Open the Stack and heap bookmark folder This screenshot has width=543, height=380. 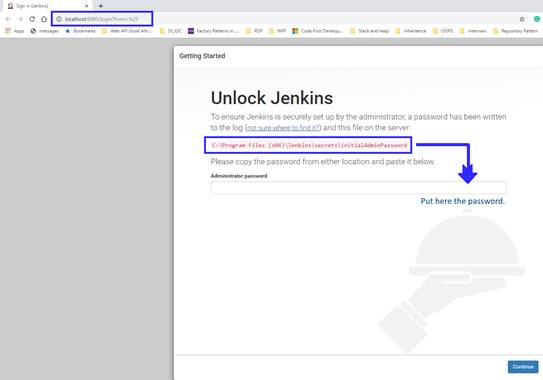click(x=370, y=31)
